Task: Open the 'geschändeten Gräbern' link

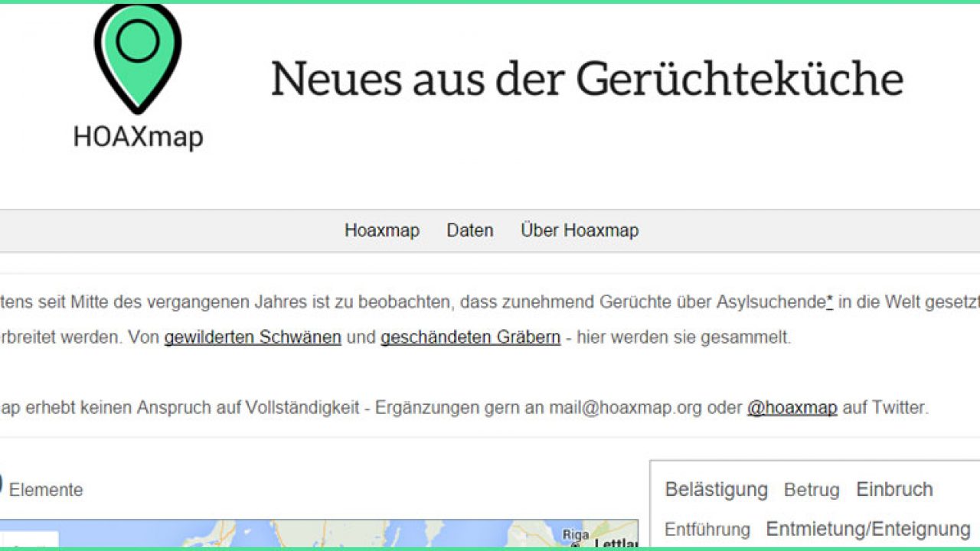Action: click(x=470, y=337)
